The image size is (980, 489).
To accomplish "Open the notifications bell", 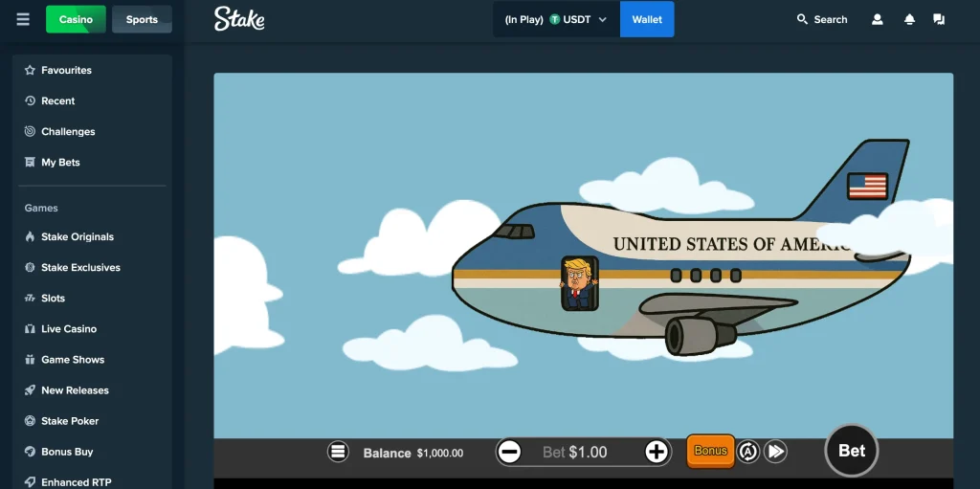I will 909,19.
